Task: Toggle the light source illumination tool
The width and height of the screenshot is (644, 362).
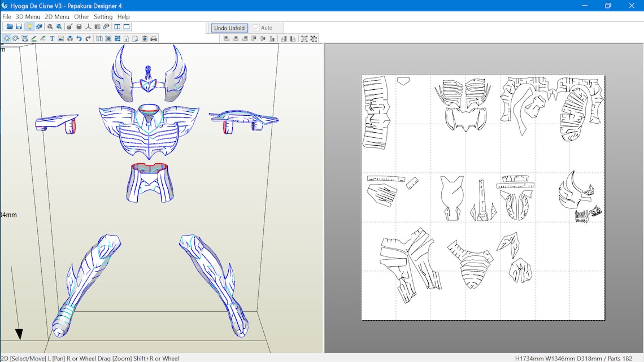Action: click(x=30, y=26)
